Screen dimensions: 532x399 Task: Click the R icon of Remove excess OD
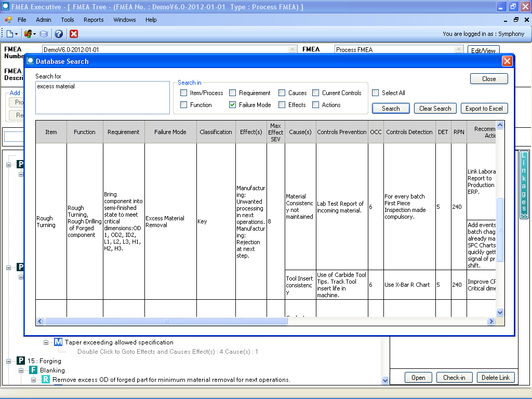[46, 379]
